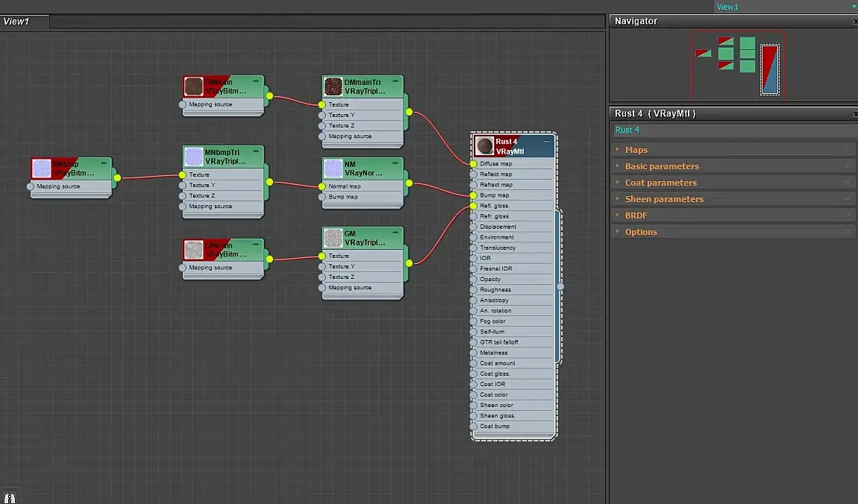Viewport: 858px width, 504px height.
Task: Close the Navigator panel
Action: coord(854,22)
